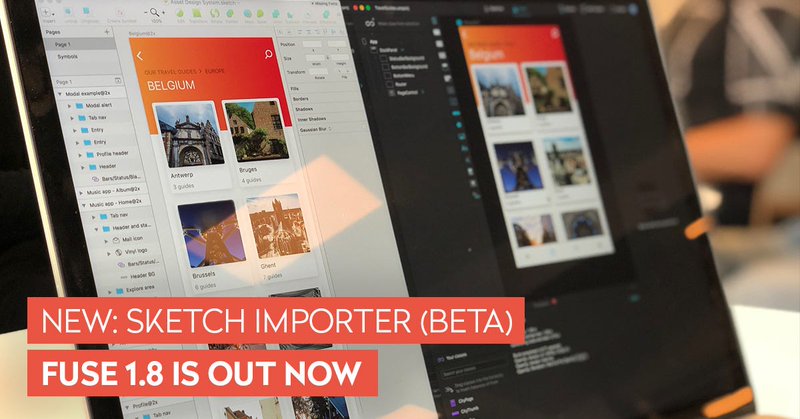The height and width of the screenshot is (419, 800).
Task: Click the Ghent photo thumbnail in Sketch
Action: [x=279, y=227]
